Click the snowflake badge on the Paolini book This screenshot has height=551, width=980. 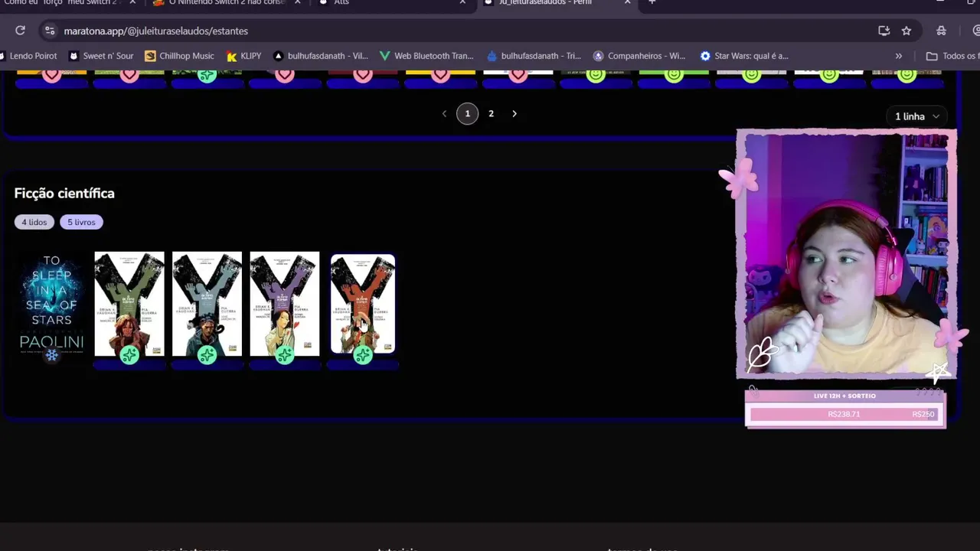[x=51, y=355]
